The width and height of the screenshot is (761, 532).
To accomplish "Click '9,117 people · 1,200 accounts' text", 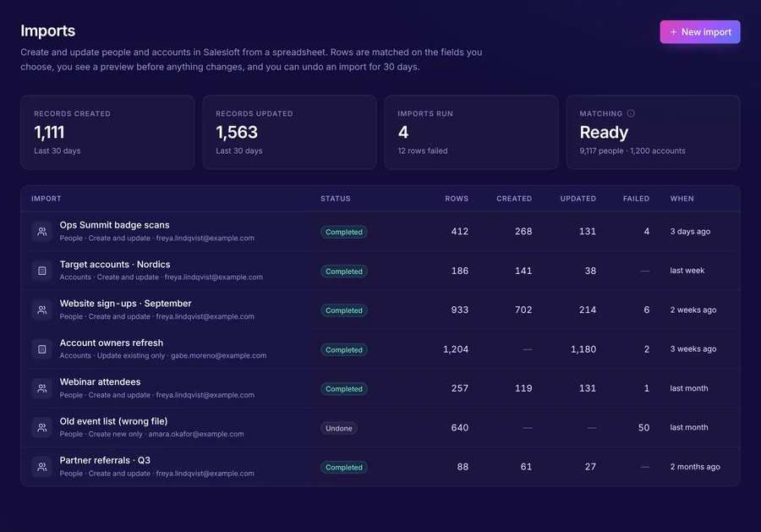I will pos(632,151).
